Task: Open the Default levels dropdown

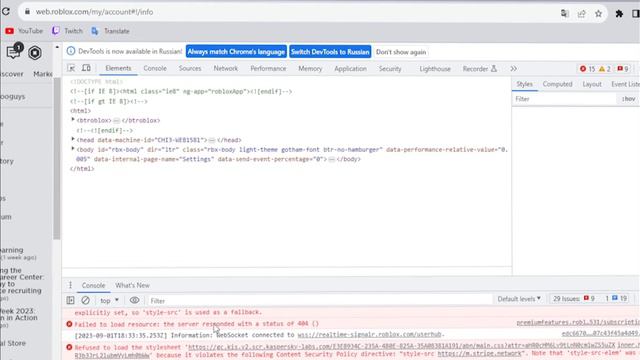Action: click(519, 299)
